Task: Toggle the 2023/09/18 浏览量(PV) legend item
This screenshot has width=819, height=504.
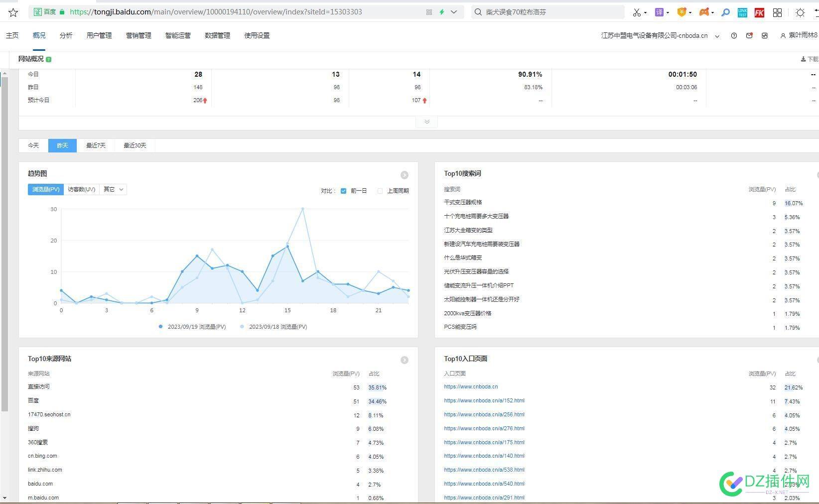Action: coord(273,327)
